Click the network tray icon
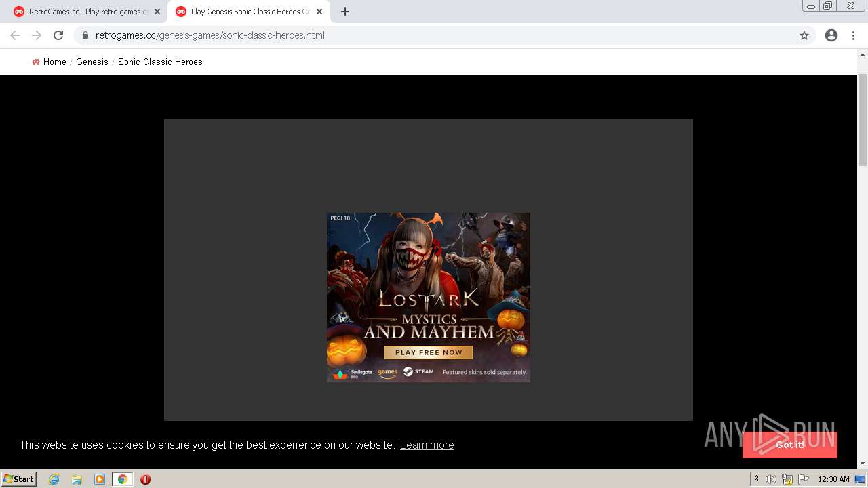This screenshot has width=868, height=488. pyautogui.click(x=787, y=479)
